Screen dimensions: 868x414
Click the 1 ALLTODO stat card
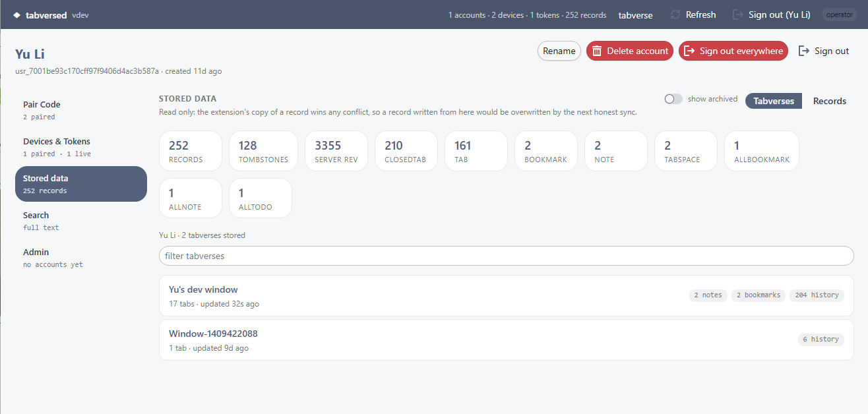click(261, 198)
